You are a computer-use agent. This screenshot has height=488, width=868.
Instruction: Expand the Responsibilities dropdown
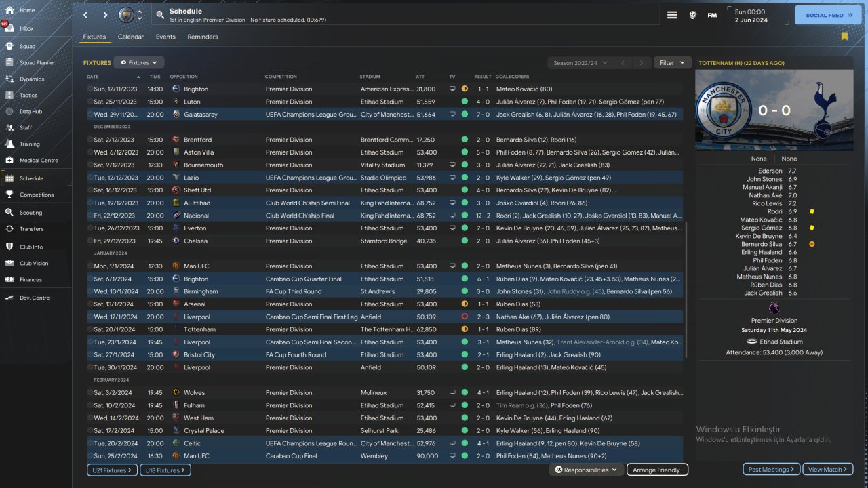[x=586, y=470]
